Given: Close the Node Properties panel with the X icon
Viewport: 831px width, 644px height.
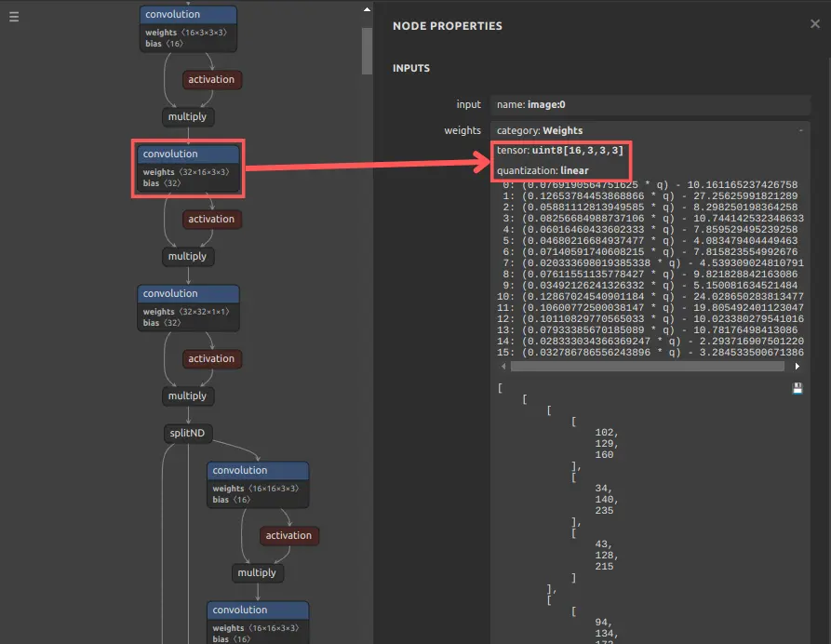Looking at the screenshot, I should tap(815, 23).
